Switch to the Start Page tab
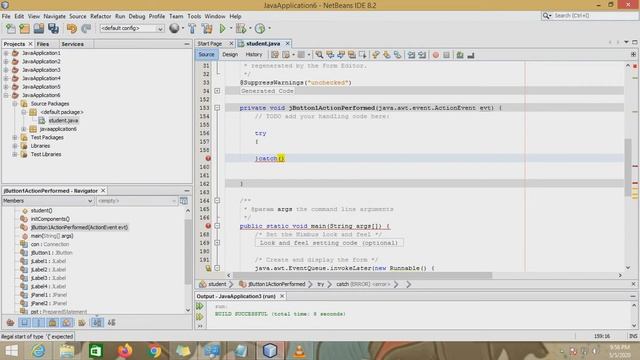 [210, 43]
